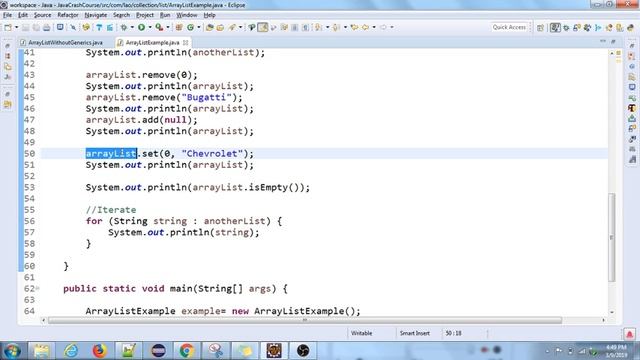
Task: Click the red icon at status bar end
Action: tap(629, 334)
